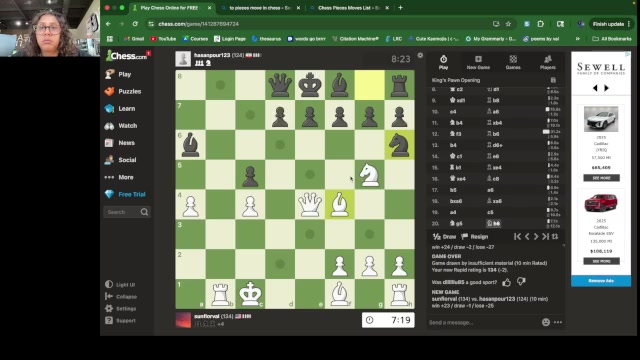
Task: Bookmark this page with the star icon
Action: point(508,24)
